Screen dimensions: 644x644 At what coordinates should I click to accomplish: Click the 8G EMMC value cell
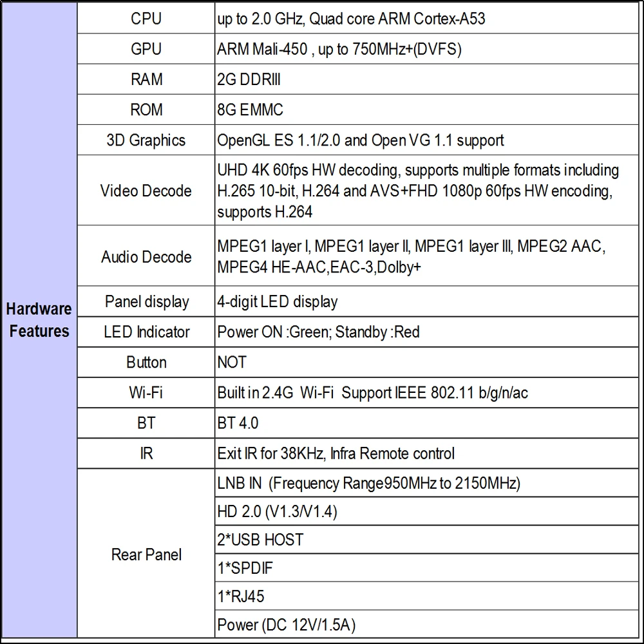pos(426,109)
